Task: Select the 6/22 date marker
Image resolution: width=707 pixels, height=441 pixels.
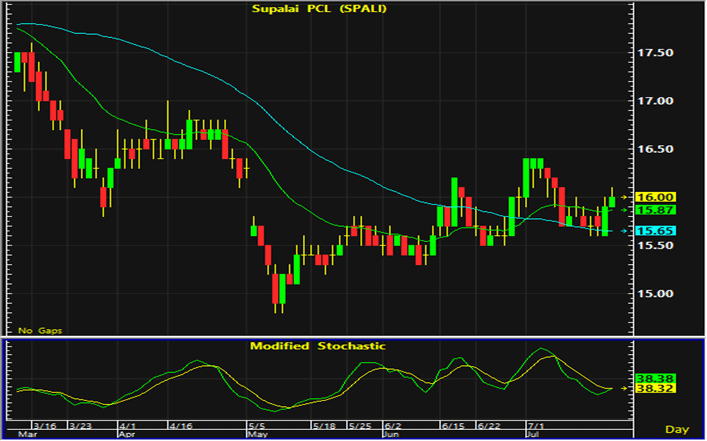Action: [489, 426]
